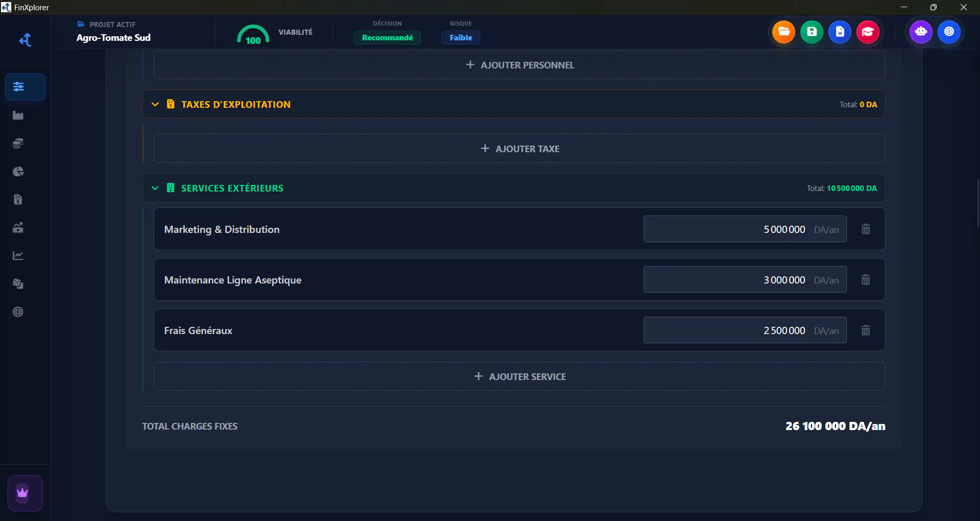The height and width of the screenshot is (521, 980).
Task: Open the dollar invoice sidebar section
Action: [18, 200]
